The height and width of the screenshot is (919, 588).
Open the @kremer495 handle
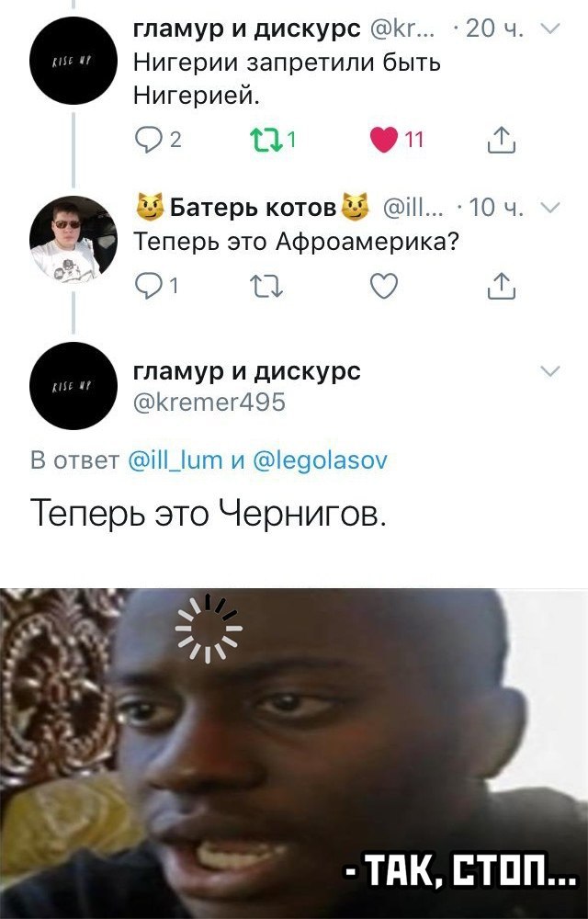click(209, 403)
